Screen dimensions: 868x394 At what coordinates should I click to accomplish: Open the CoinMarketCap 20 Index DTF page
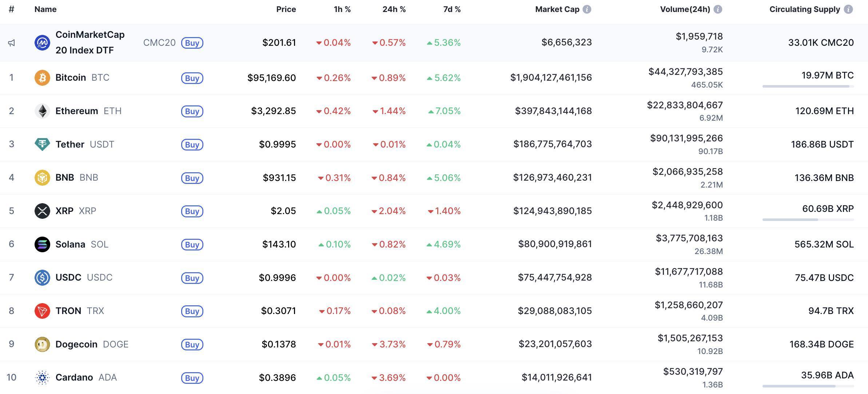pos(90,42)
